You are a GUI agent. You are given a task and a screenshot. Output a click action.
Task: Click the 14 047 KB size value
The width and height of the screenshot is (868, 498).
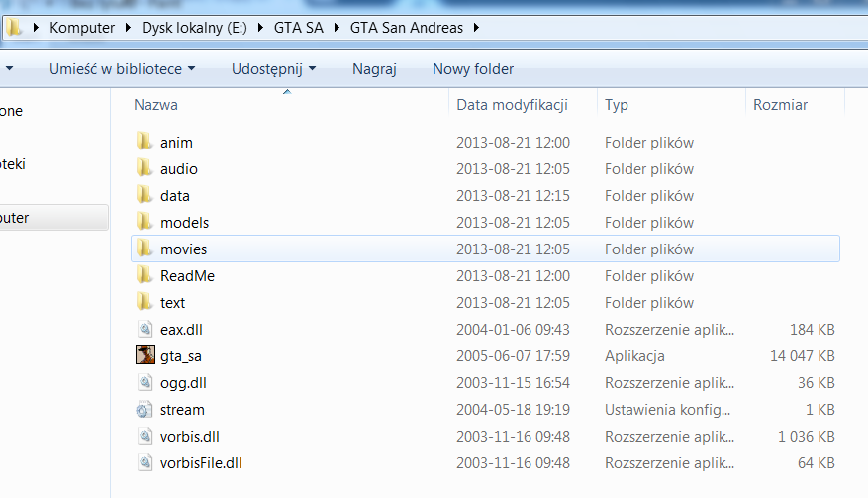[x=802, y=356]
